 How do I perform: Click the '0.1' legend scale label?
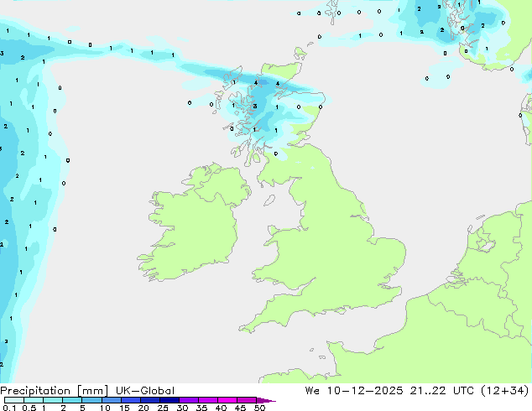(9, 408)
